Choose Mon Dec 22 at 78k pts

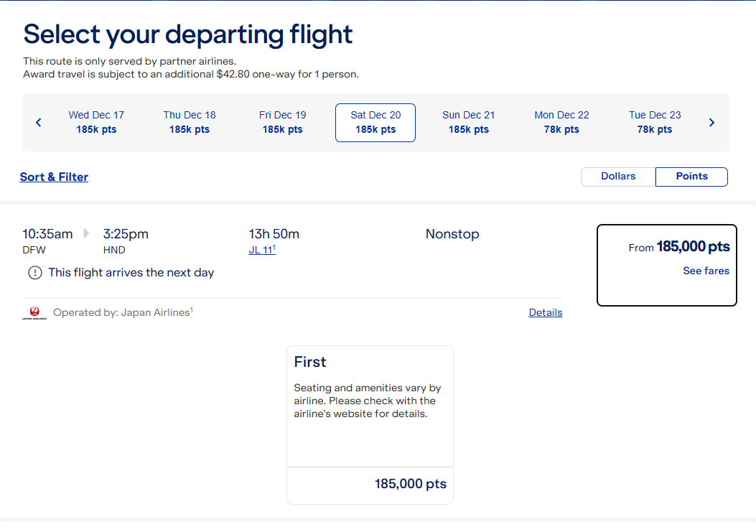click(561, 123)
